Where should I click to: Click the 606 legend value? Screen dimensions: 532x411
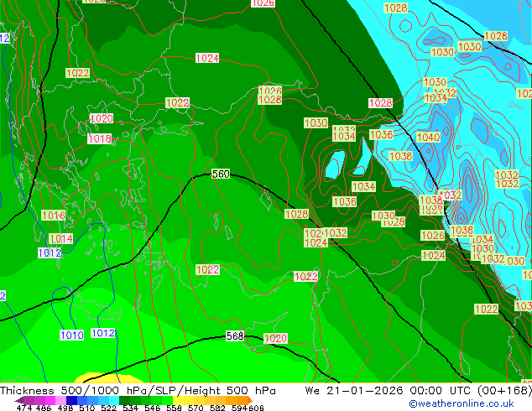pyautogui.click(x=256, y=408)
